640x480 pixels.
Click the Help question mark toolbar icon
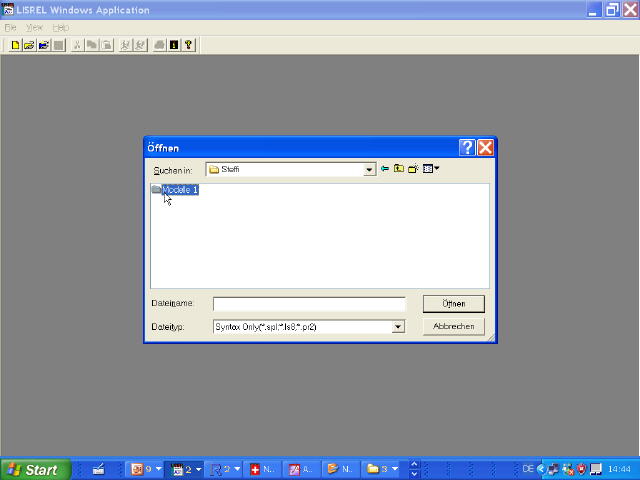point(188,45)
